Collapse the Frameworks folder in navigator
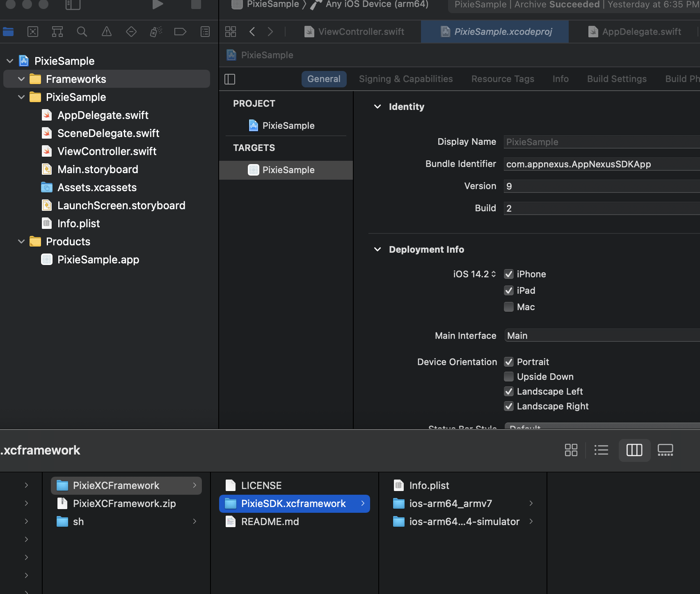Viewport: 700px width, 594px height. [x=21, y=79]
